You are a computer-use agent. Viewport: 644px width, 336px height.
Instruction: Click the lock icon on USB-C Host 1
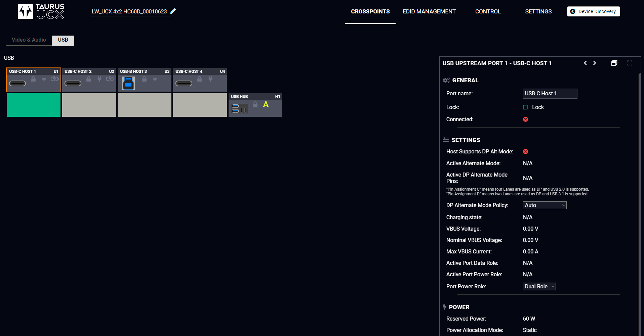pyautogui.click(x=33, y=79)
